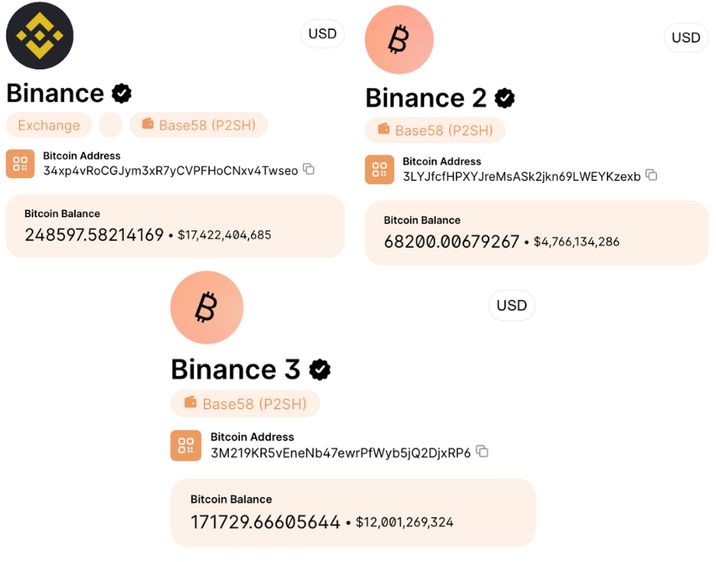716x562 pixels.
Task: Click Base58 (P2SH) tag under Binance 2
Action: [x=435, y=130]
